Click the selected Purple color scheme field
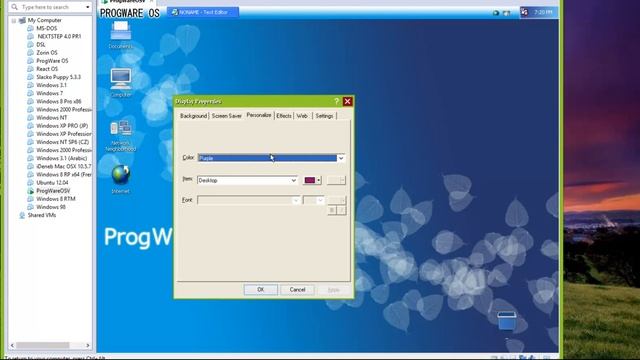 tap(267, 158)
